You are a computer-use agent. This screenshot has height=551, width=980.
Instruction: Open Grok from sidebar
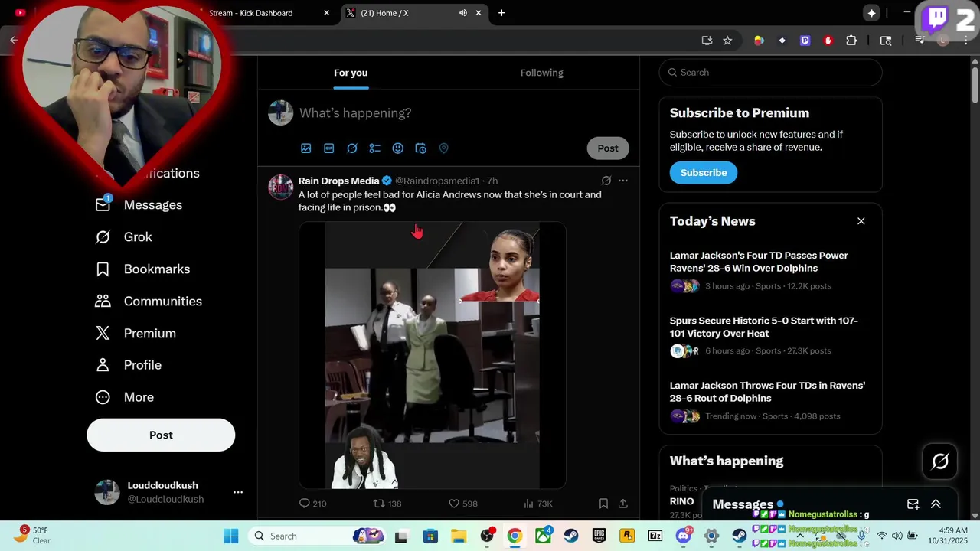[x=123, y=237]
